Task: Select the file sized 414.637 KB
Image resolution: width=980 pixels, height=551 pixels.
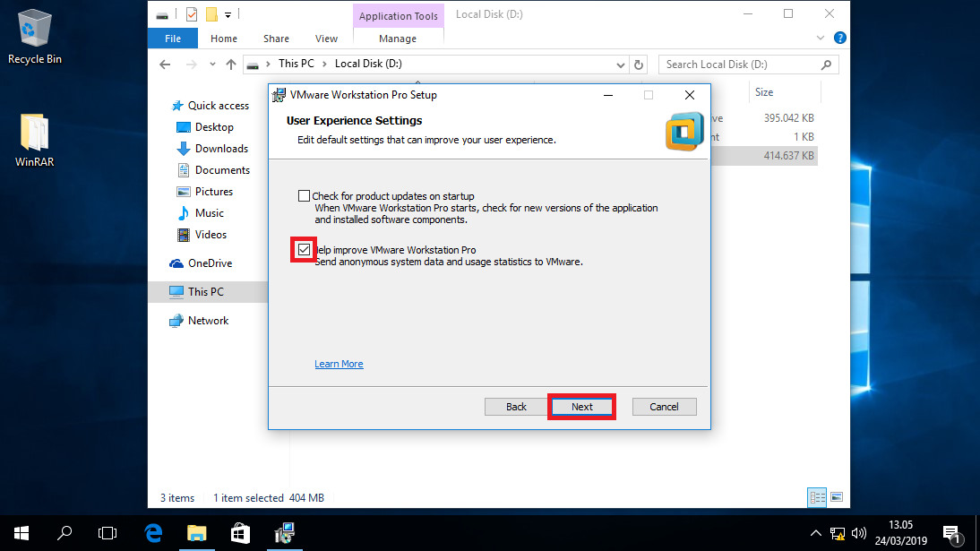Action: (789, 156)
